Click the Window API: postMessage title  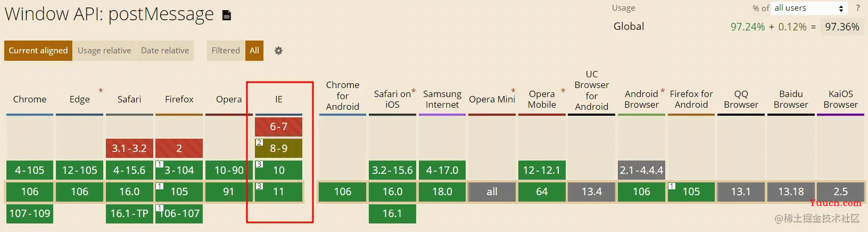pyautogui.click(x=109, y=14)
